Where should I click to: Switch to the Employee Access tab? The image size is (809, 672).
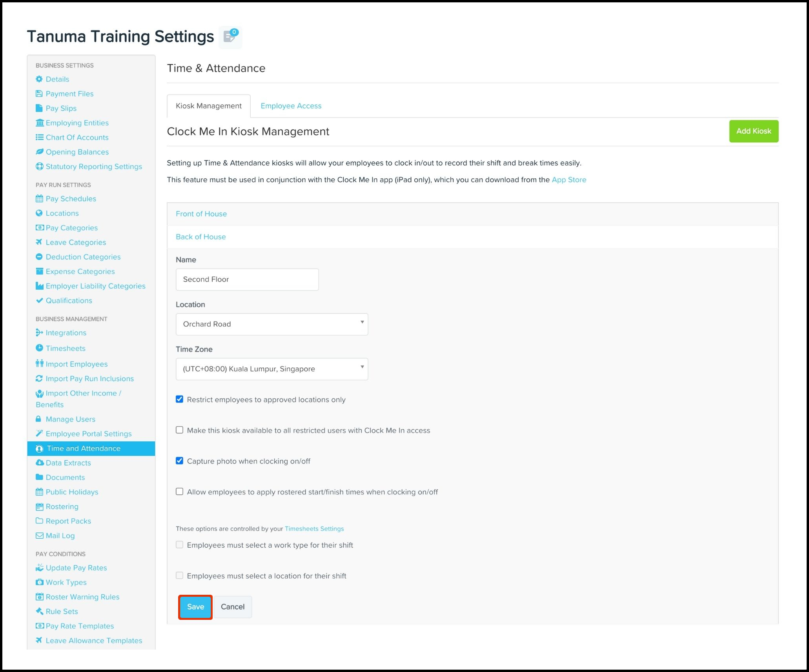pyautogui.click(x=291, y=106)
